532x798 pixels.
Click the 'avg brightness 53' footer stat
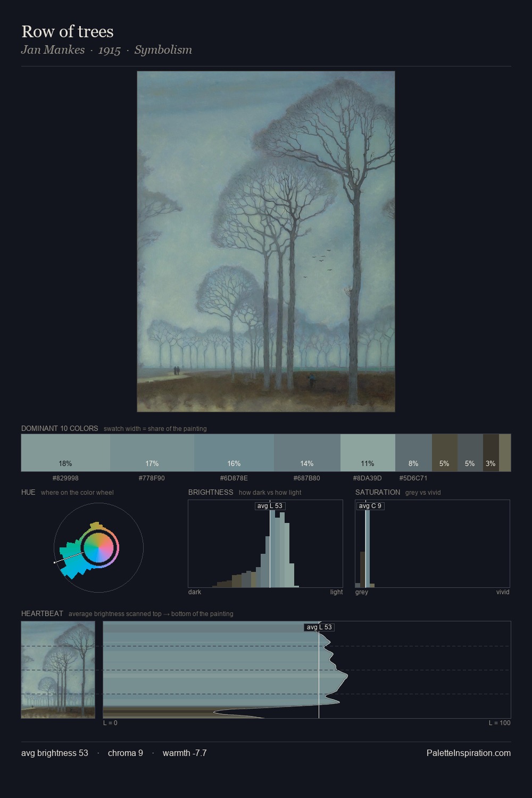tap(55, 753)
